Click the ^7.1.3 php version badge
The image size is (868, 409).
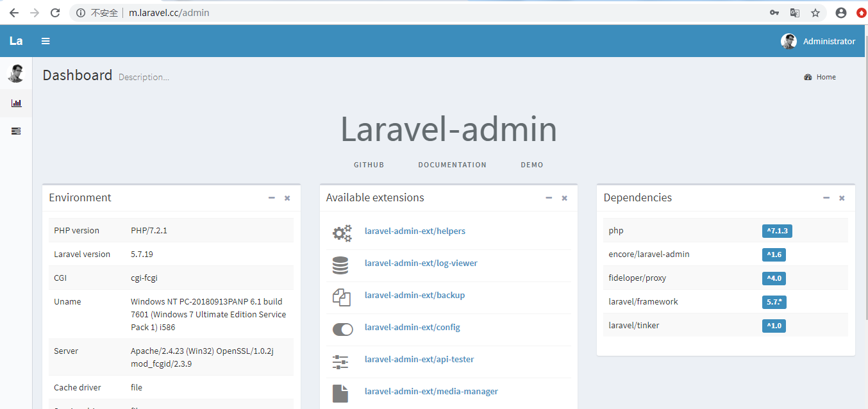point(777,231)
